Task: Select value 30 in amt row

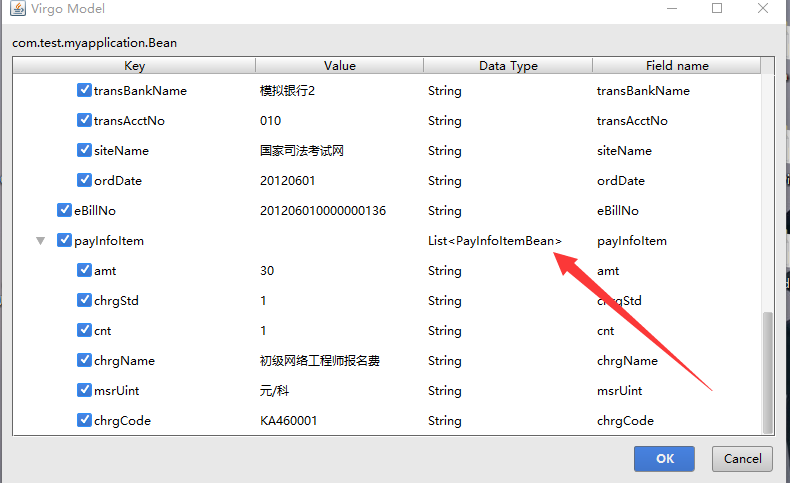Action: click(x=267, y=270)
